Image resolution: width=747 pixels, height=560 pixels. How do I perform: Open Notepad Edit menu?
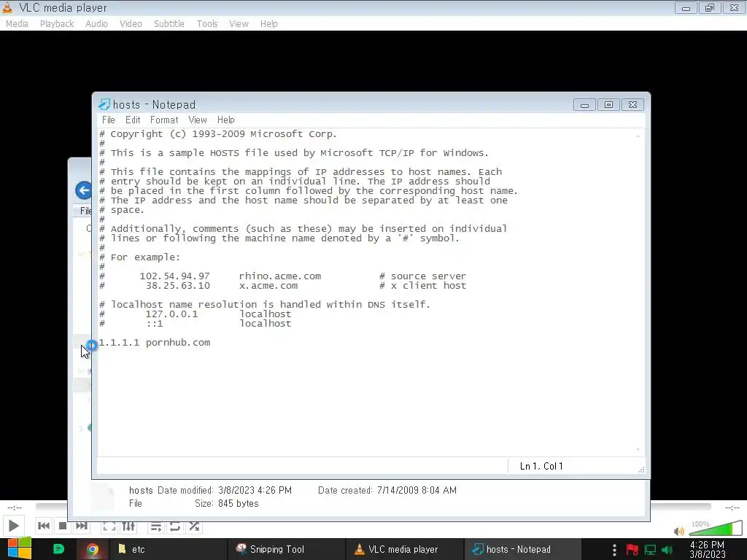tap(133, 120)
